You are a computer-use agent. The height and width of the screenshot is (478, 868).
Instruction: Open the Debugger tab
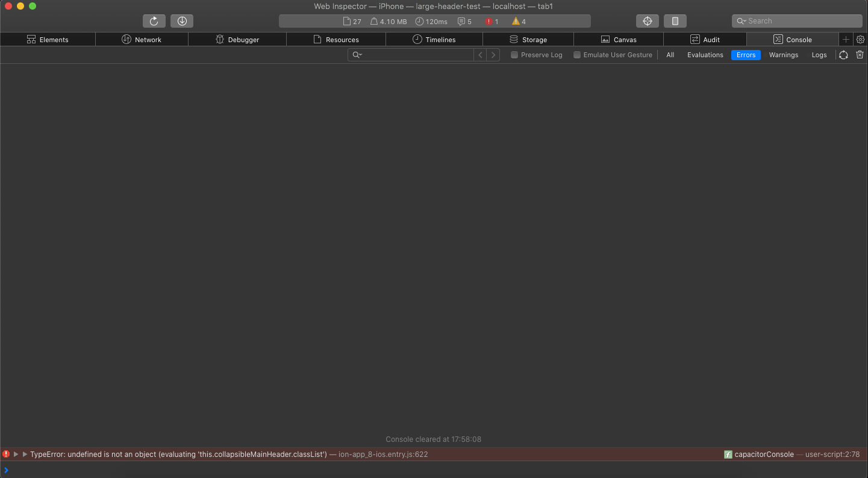(237, 39)
